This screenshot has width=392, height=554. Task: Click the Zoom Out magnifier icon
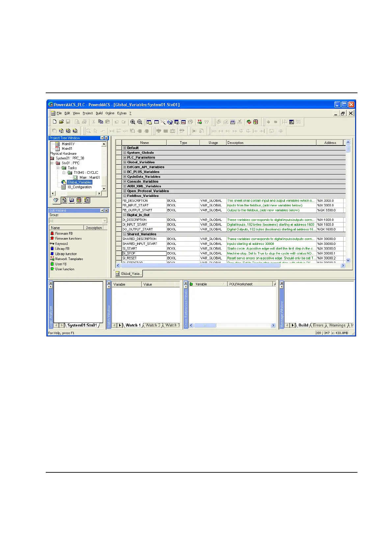[x=140, y=122]
